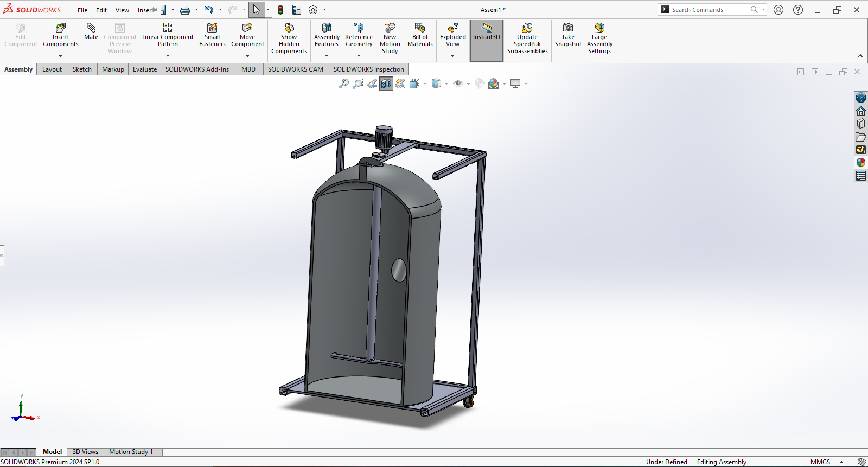
Task: Expand the Reference Geometry dropdown arrow
Action: coord(359,56)
